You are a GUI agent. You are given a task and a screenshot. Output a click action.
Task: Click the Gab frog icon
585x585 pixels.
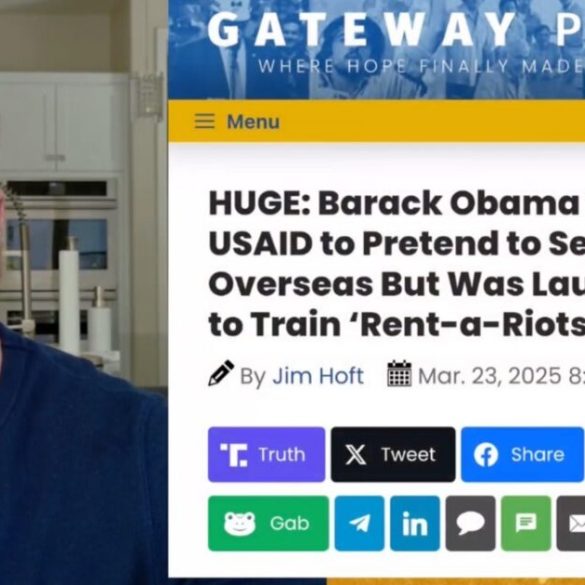pos(240,523)
